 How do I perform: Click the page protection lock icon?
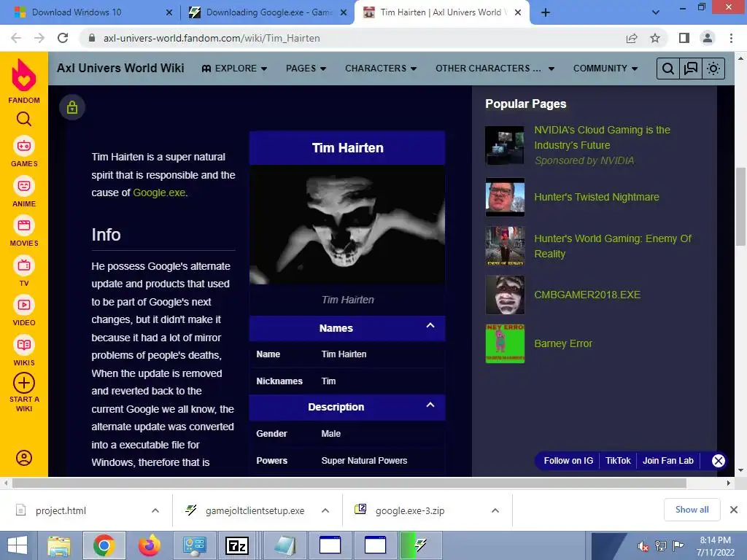tap(72, 107)
